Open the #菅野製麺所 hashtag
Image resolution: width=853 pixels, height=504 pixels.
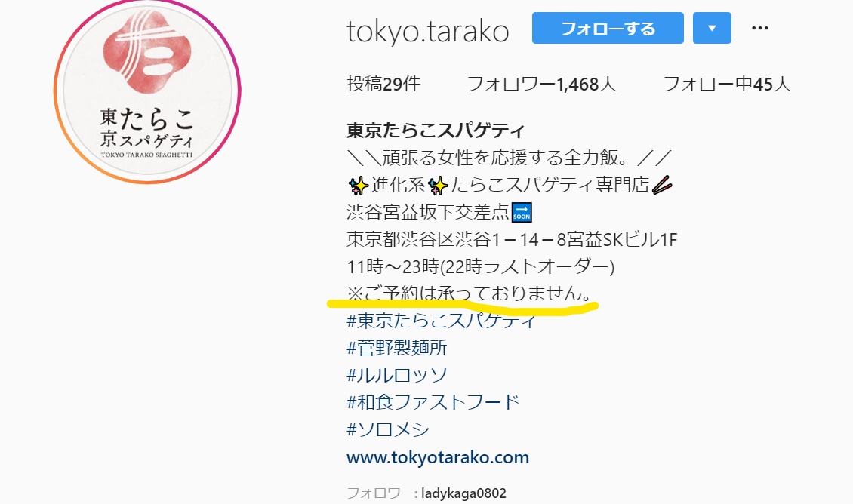pos(396,348)
